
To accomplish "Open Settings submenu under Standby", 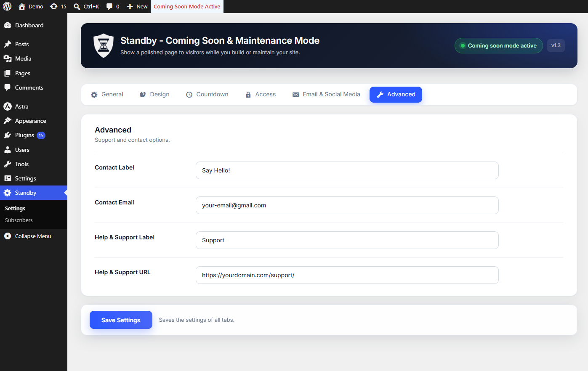I will (15, 208).
